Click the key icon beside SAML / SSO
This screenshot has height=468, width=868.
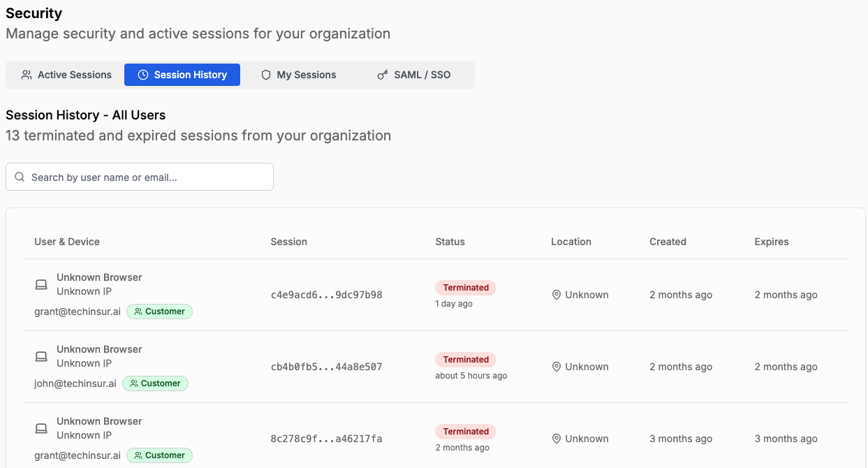point(382,75)
